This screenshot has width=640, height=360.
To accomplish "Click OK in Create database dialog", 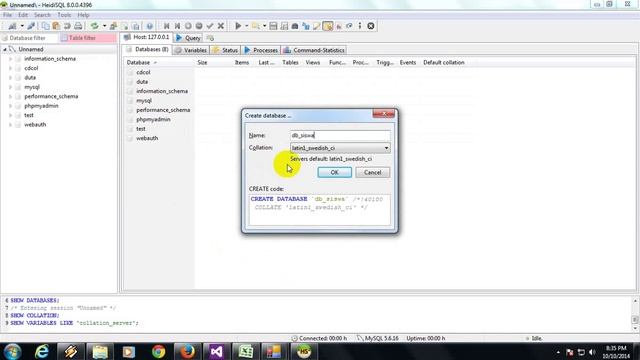I will (334, 172).
